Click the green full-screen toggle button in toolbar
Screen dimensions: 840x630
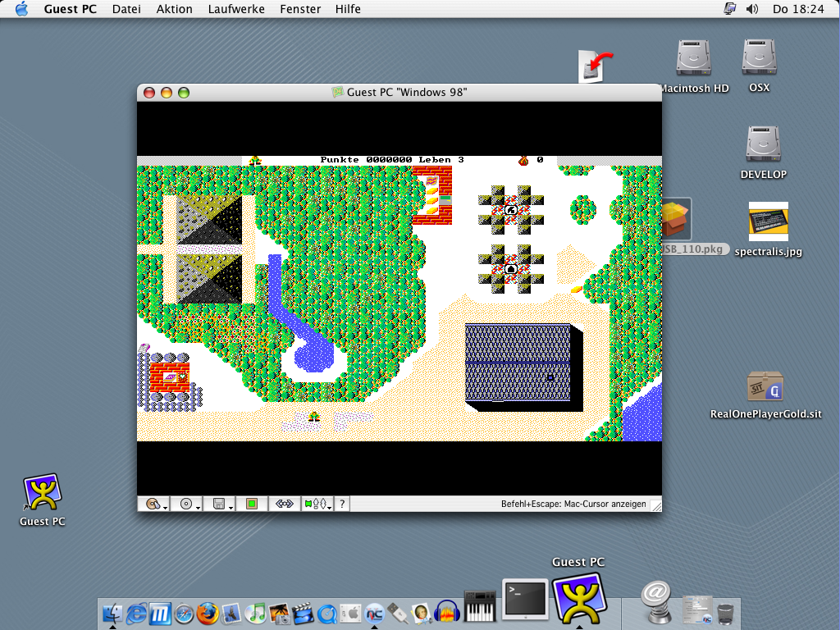[252, 504]
